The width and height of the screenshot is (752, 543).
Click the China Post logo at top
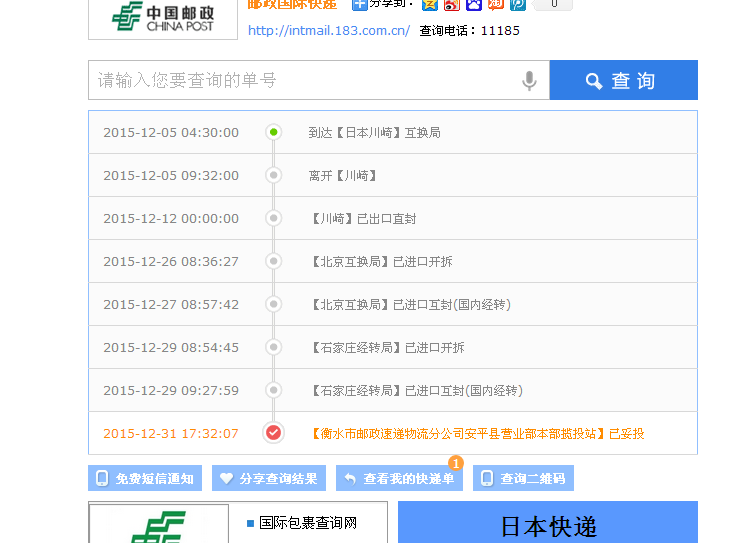[x=162, y=17]
